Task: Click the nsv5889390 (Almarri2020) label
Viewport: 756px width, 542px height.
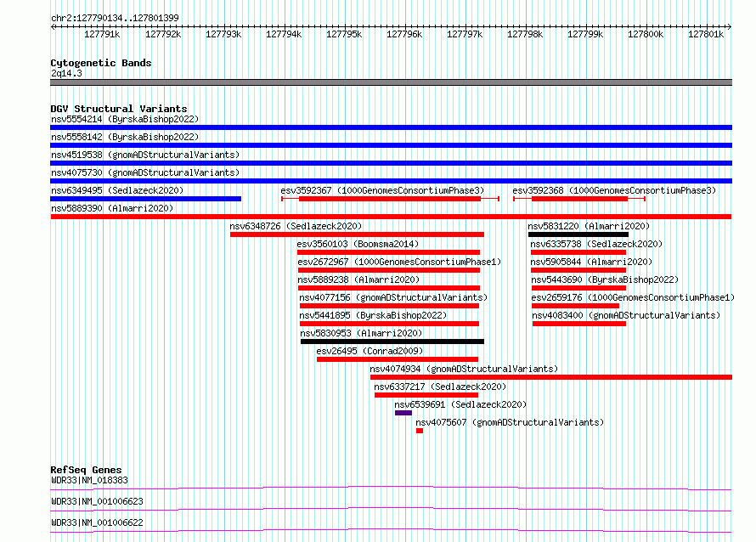Action: coord(112,208)
